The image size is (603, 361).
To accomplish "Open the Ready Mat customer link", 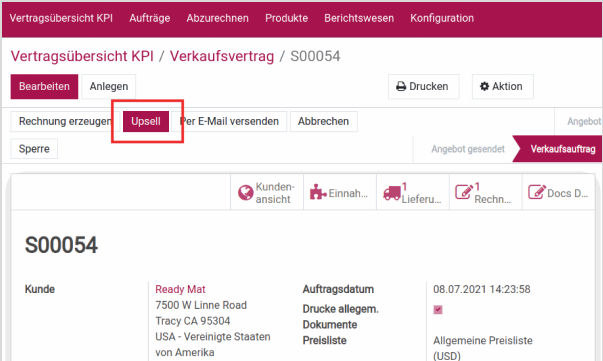I will pyautogui.click(x=180, y=289).
